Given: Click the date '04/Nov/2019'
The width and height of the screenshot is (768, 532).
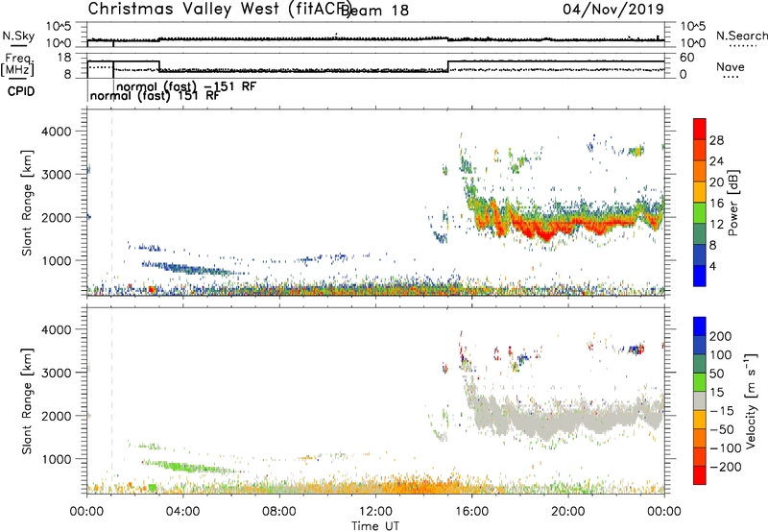Looking at the screenshot, I should point(613,9).
